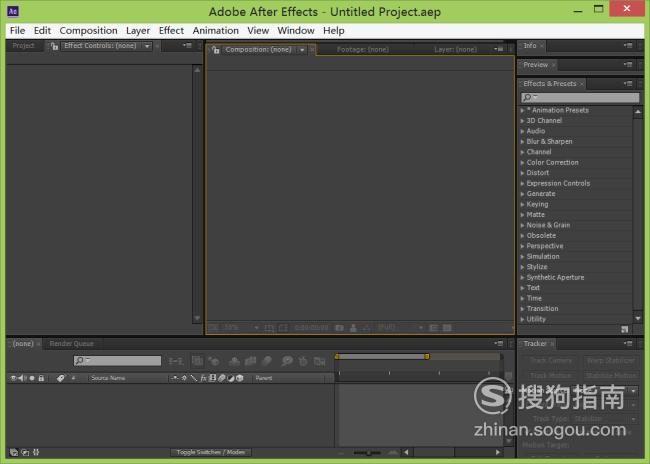Open the Graph Editor in the timeline

pos(319,362)
